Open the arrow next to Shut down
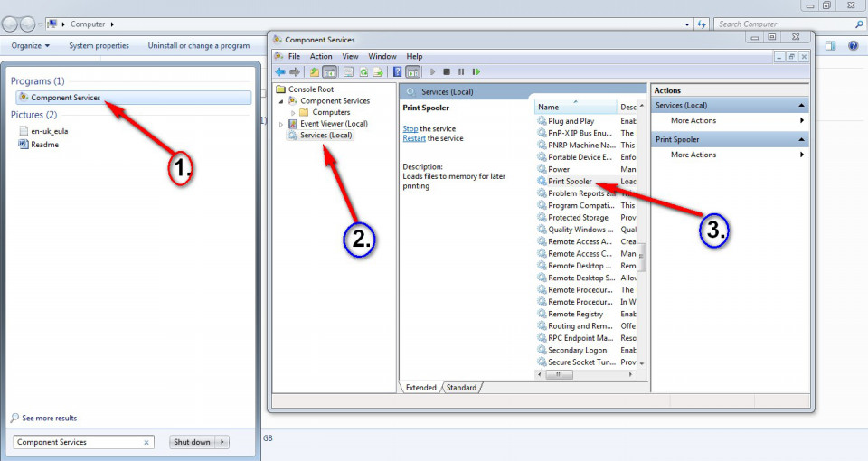The image size is (868, 461). click(x=222, y=442)
